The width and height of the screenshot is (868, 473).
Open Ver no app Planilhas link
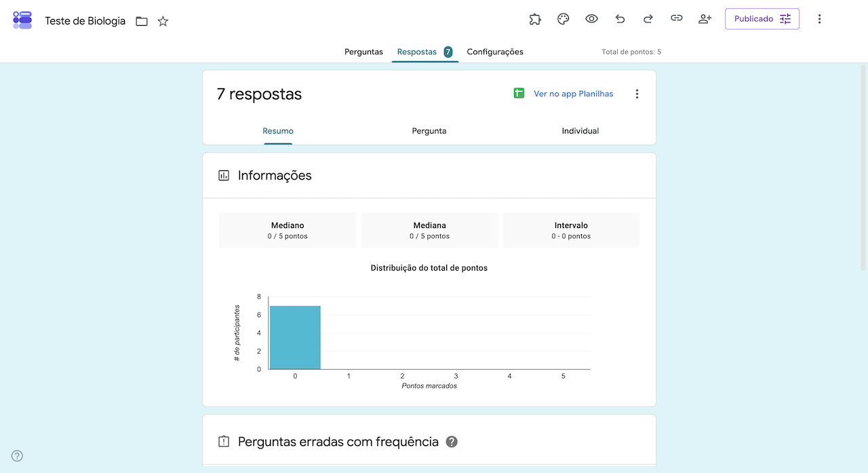point(574,94)
